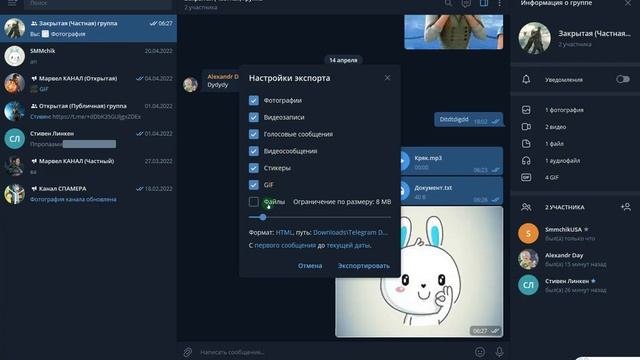Open Стивен Линкен member in group info
The height and width of the screenshot is (360, 640).
[x=575, y=285]
